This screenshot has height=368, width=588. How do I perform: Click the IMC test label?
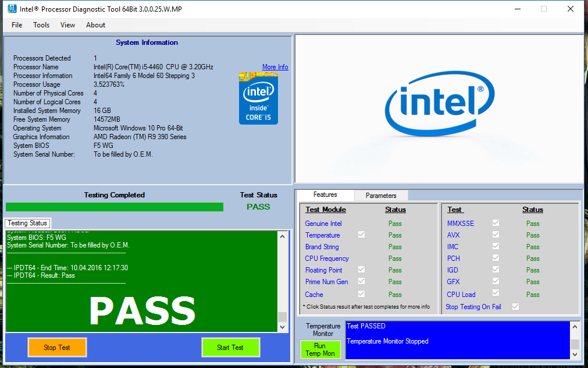coord(452,247)
